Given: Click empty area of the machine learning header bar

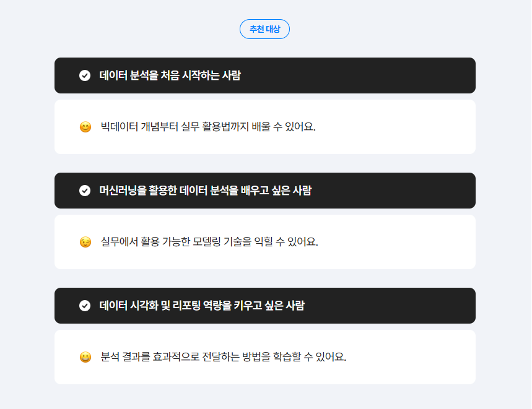Looking at the screenshot, I should click(x=403, y=191).
